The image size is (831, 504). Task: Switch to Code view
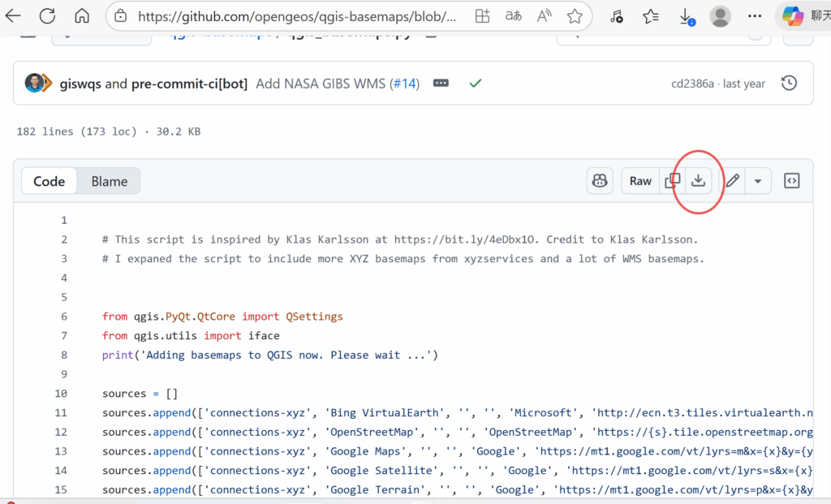pyautogui.click(x=49, y=181)
